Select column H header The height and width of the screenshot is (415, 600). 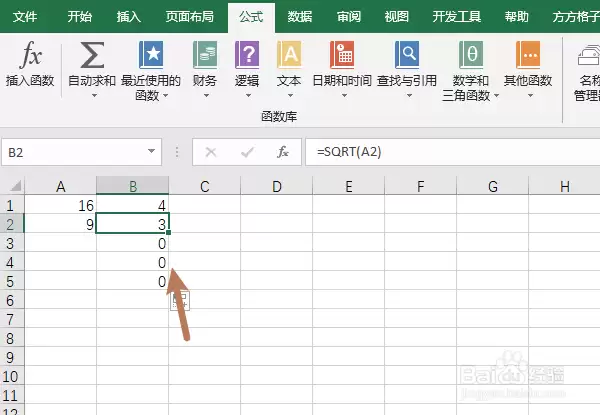click(564, 186)
